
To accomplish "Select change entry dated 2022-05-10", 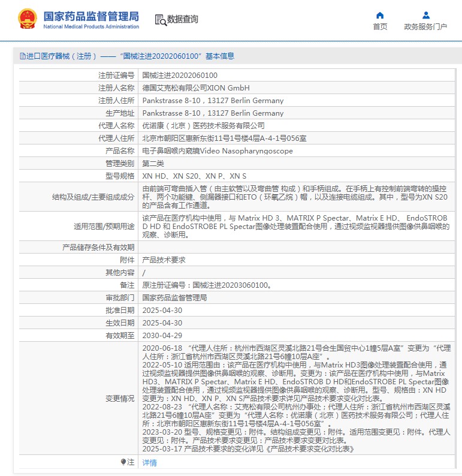I will click(x=295, y=382).
